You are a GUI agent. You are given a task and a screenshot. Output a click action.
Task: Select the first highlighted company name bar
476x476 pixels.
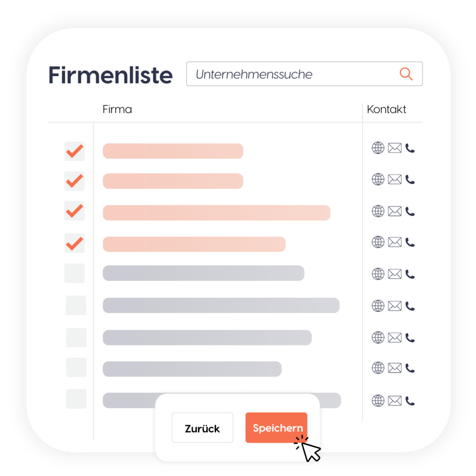(173, 151)
